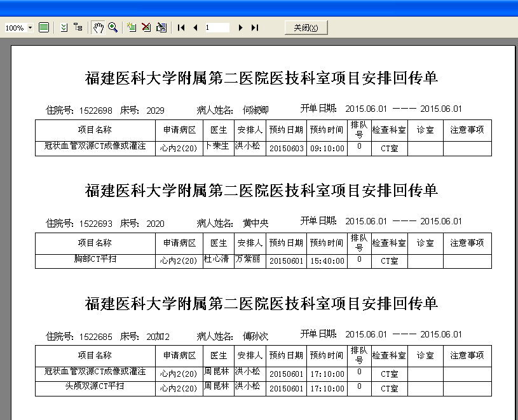Click appointment time 09:10:00
The image size is (518, 420).
pos(327,149)
